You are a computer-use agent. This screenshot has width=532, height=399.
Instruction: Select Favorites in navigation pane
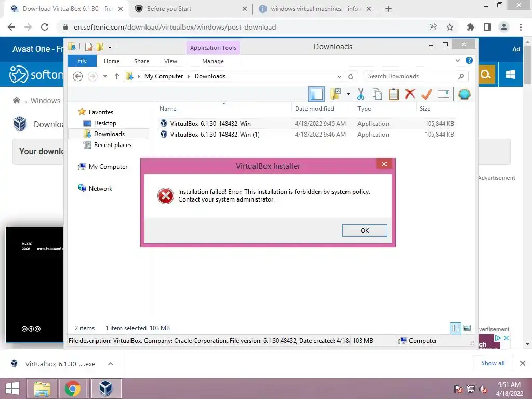[x=101, y=112]
